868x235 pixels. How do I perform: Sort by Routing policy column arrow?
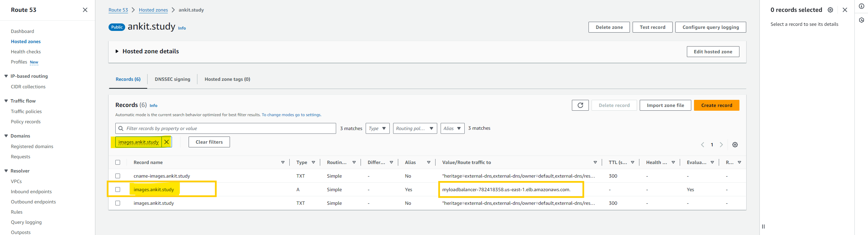coord(354,162)
